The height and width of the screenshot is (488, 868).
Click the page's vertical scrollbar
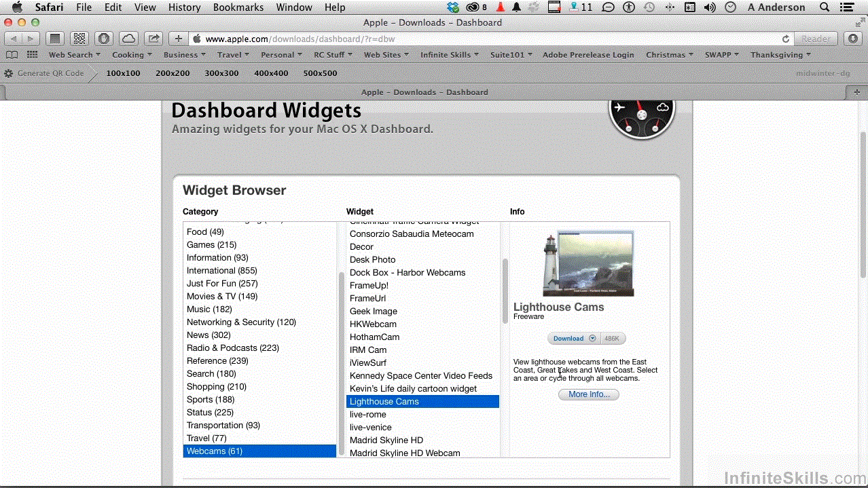coord(863,204)
